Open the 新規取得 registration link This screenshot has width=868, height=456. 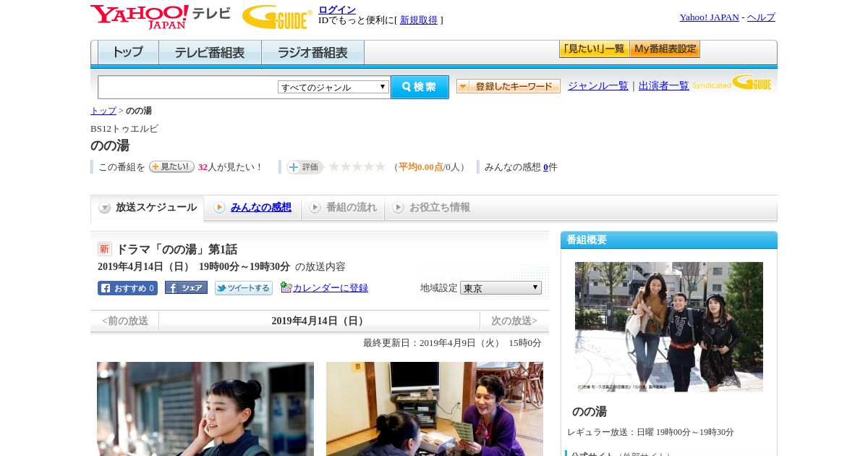click(419, 20)
